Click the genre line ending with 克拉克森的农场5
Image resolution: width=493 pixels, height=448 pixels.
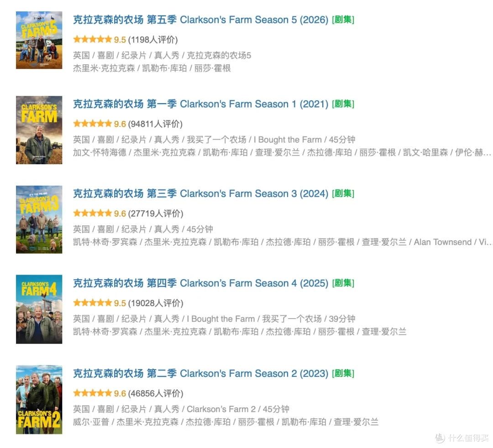click(x=162, y=56)
